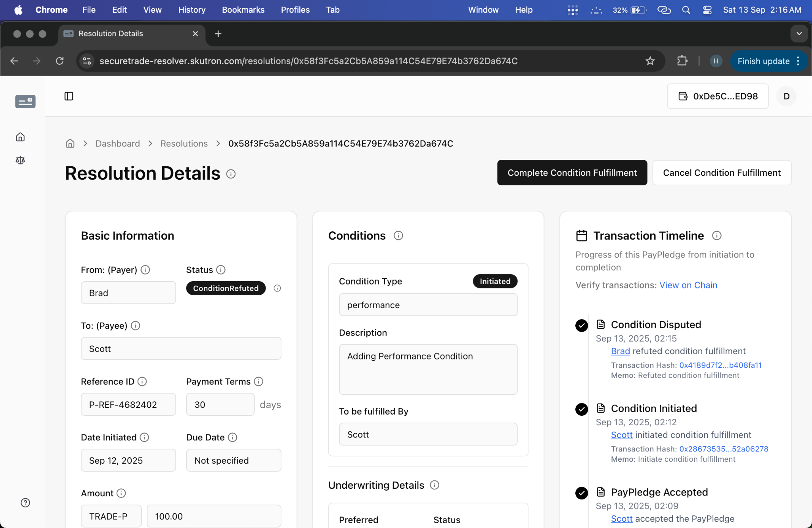The height and width of the screenshot is (528, 812).
Task: Click Cancel Condition Fulfillment button
Action: [722, 173]
